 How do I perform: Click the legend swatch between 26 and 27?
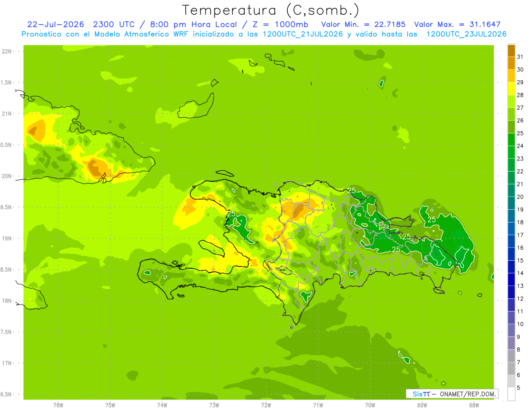[x=511, y=114]
